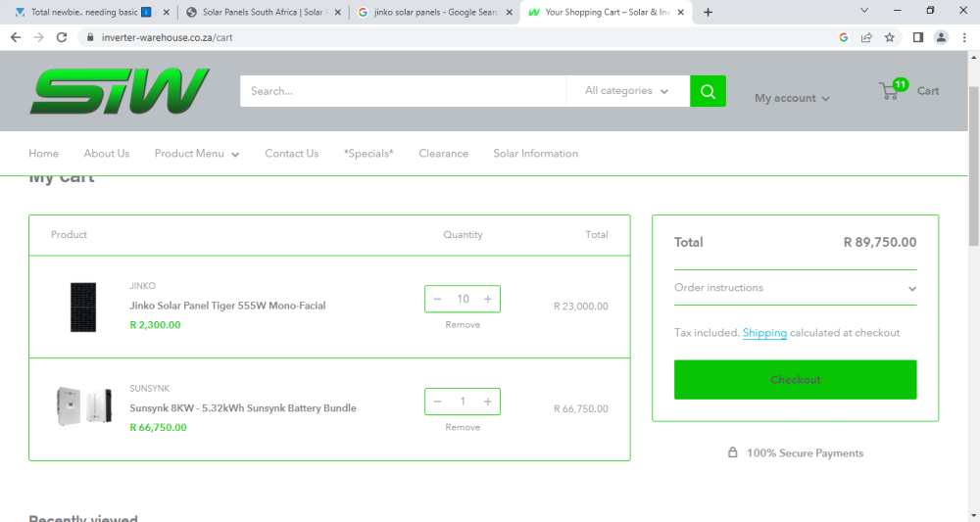Open the cart icon with 11 badge
980x522 pixels.
(893, 90)
